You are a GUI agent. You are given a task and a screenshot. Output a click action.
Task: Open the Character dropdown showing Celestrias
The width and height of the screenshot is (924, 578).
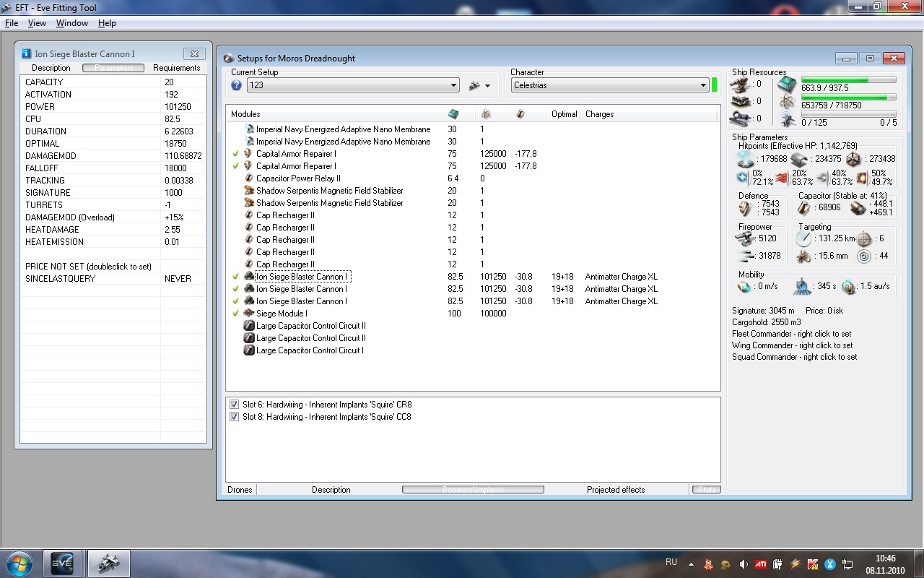point(610,85)
